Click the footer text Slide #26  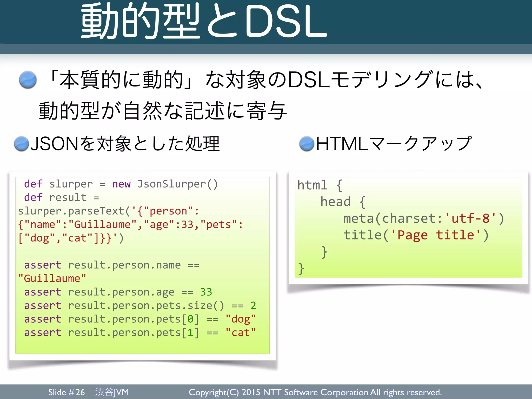[66, 392]
